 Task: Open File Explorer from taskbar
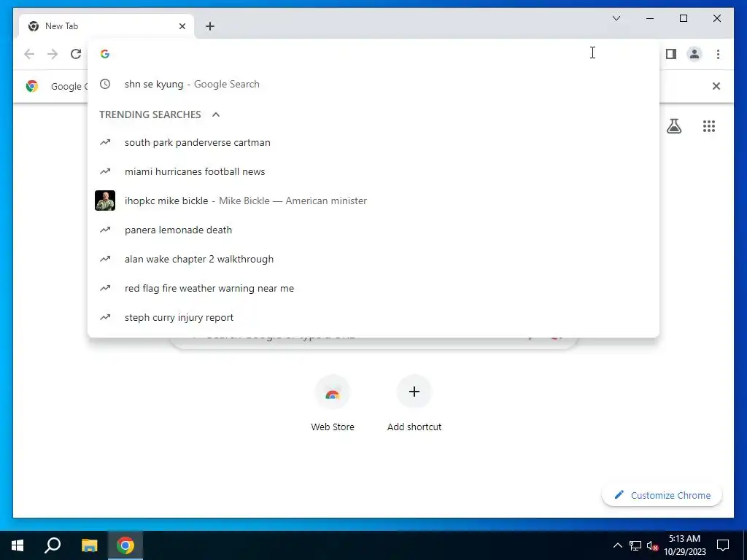pos(89,545)
